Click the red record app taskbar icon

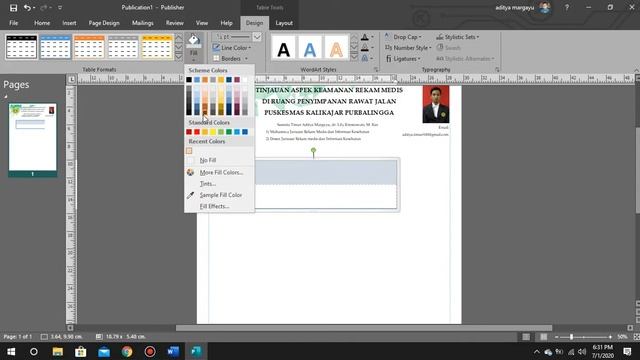tap(150, 351)
